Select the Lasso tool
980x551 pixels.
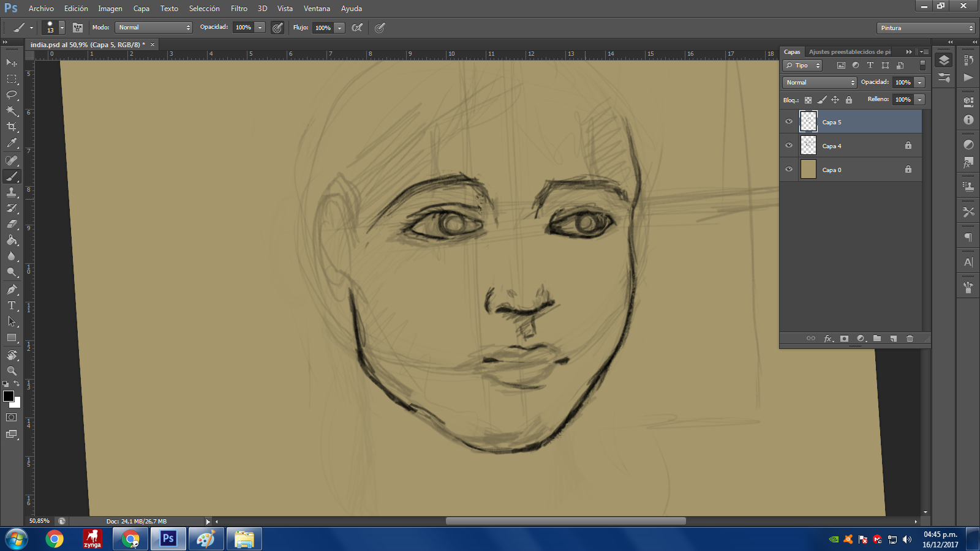pyautogui.click(x=12, y=95)
